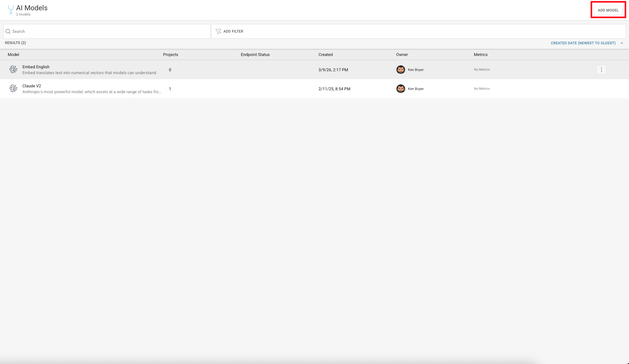Click the Metrics column header
Viewport: 629px width, 364px height.
coord(481,55)
